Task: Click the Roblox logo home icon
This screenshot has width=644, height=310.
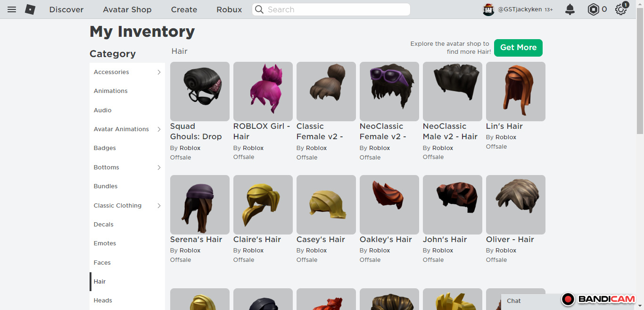Action: click(x=30, y=9)
